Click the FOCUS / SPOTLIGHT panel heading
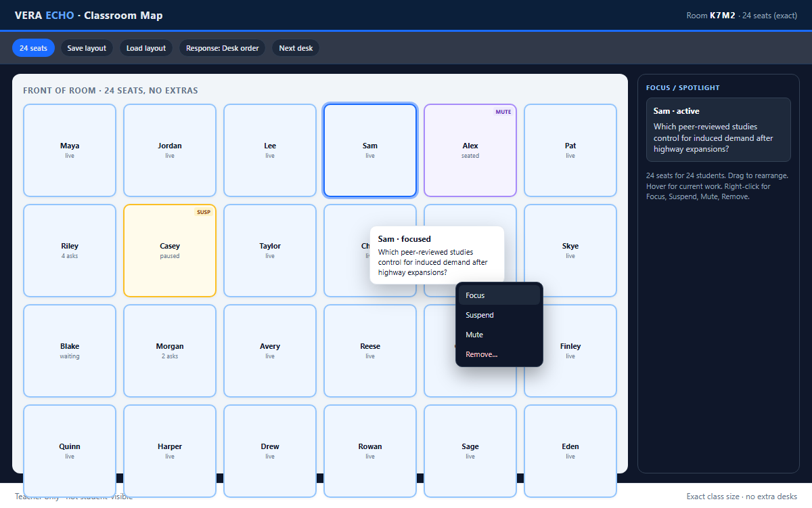Viewport: 812px width, 508px height. (683, 88)
